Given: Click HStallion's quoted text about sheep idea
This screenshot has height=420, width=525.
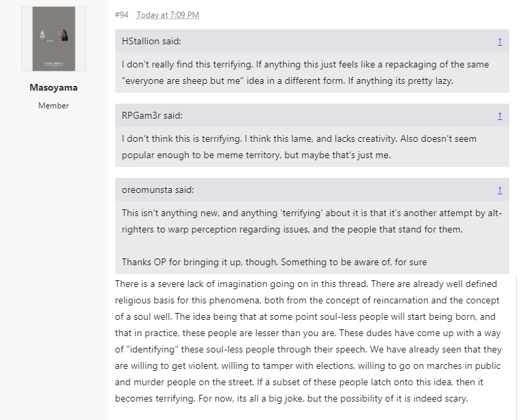Looking at the screenshot, I should pyautogui.click(x=305, y=72).
